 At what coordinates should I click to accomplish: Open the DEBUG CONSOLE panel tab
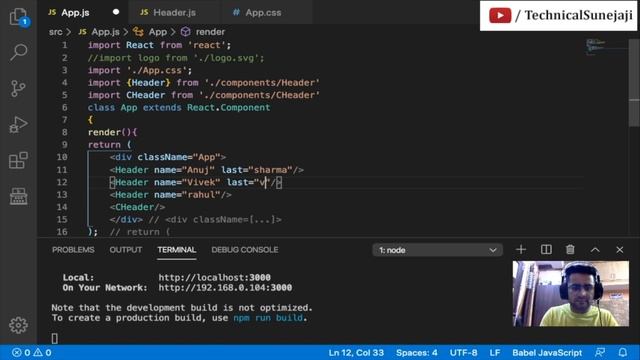(245, 250)
